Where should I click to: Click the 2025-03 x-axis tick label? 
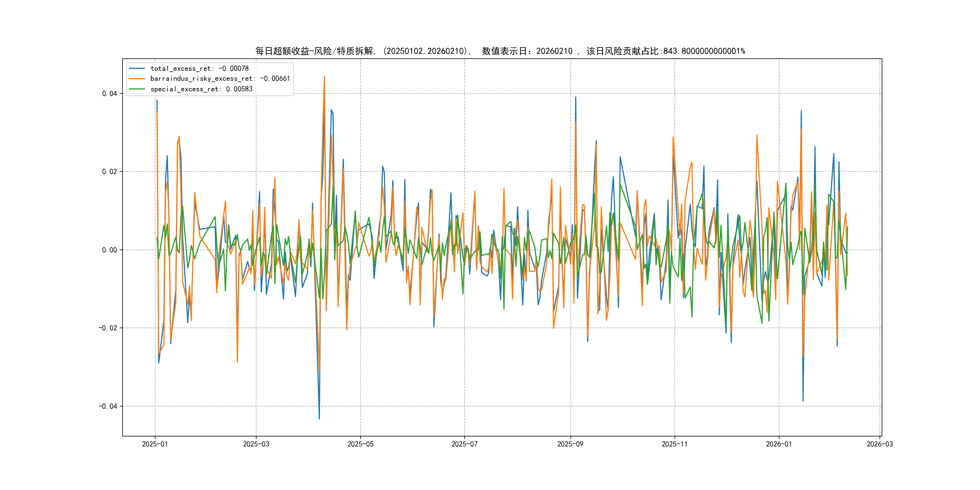pos(256,444)
